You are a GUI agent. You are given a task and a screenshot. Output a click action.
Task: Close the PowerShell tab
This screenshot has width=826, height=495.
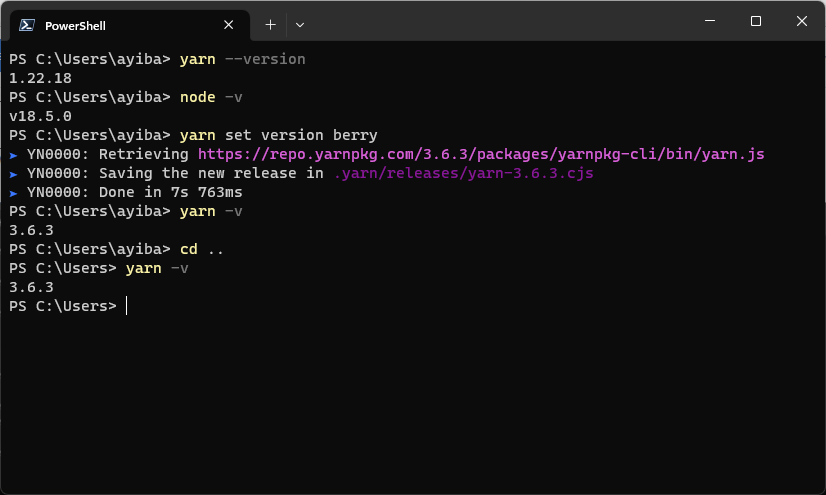[229, 25]
